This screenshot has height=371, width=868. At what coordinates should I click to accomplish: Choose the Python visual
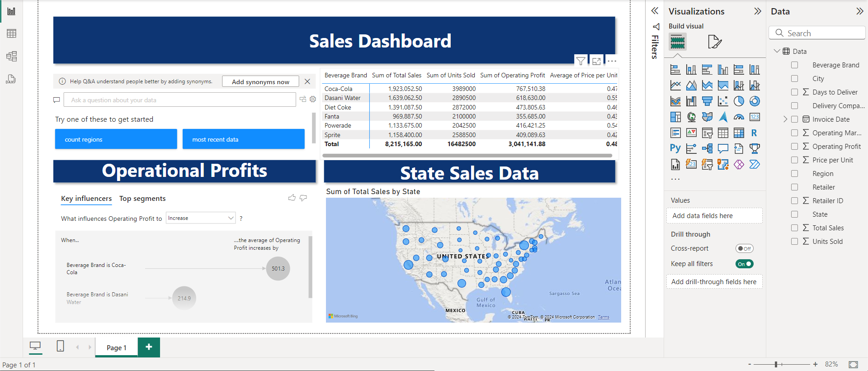coord(675,148)
